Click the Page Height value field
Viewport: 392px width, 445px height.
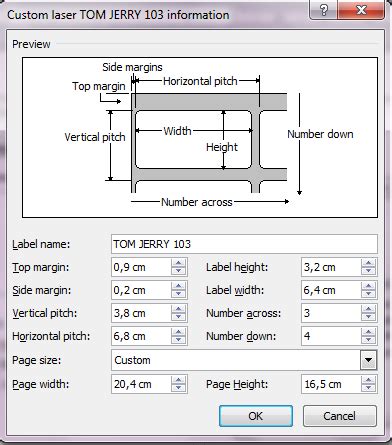(x=331, y=384)
